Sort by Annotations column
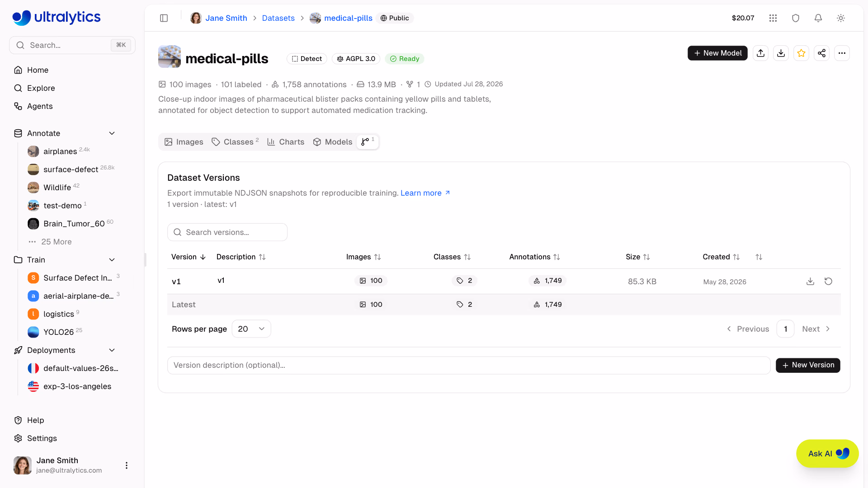This screenshot has width=868, height=488. 535,257
